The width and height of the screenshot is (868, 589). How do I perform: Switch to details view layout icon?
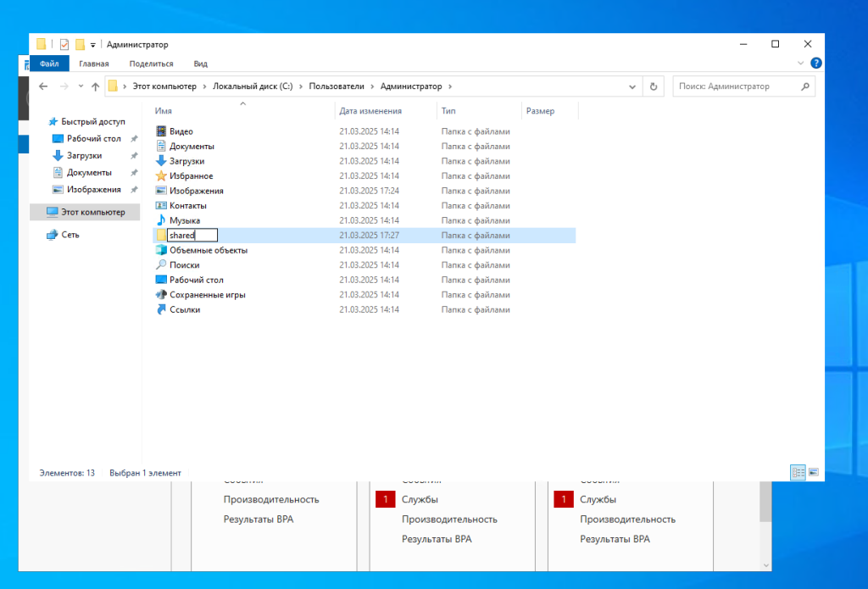pos(798,473)
